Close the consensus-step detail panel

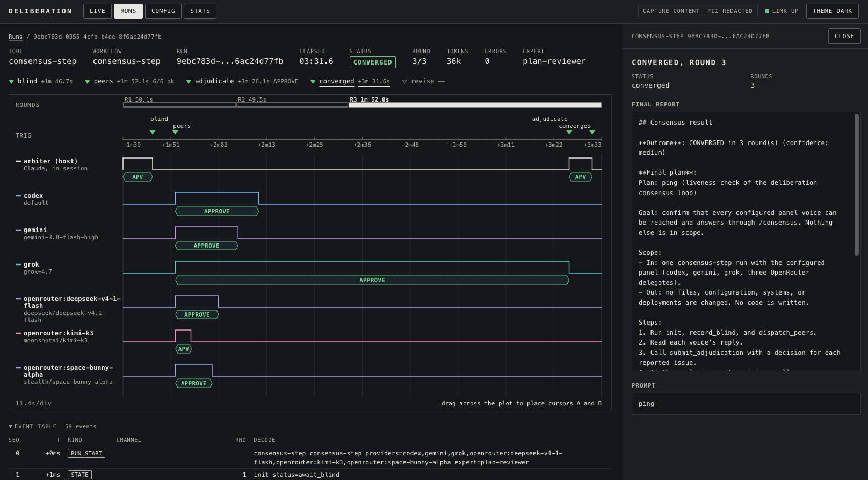tap(844, 36)
